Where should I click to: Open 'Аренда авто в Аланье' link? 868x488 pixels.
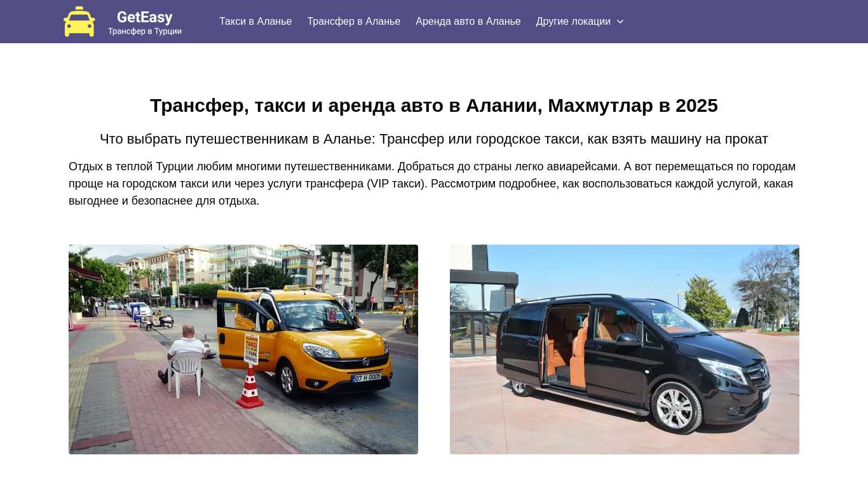(468, 22)
